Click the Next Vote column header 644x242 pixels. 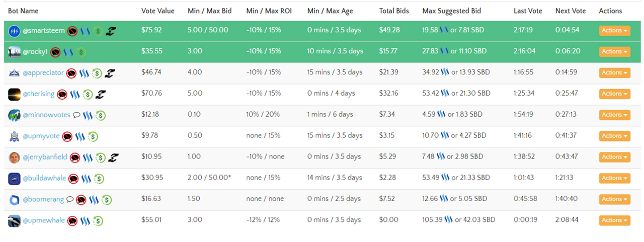pos(571,11)
